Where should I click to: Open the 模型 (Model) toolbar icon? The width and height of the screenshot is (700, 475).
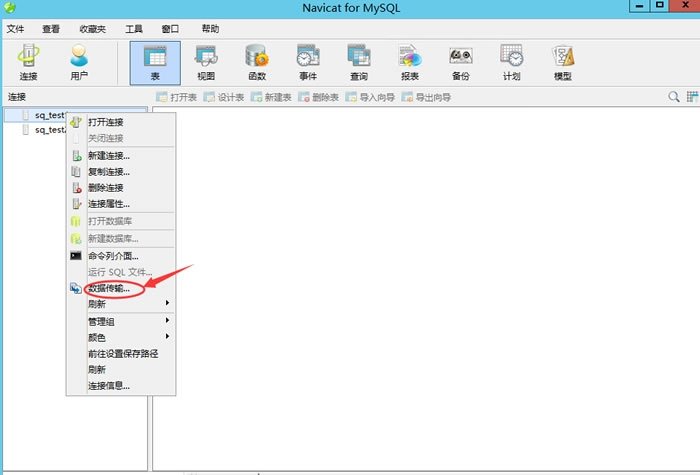(562, 62)
